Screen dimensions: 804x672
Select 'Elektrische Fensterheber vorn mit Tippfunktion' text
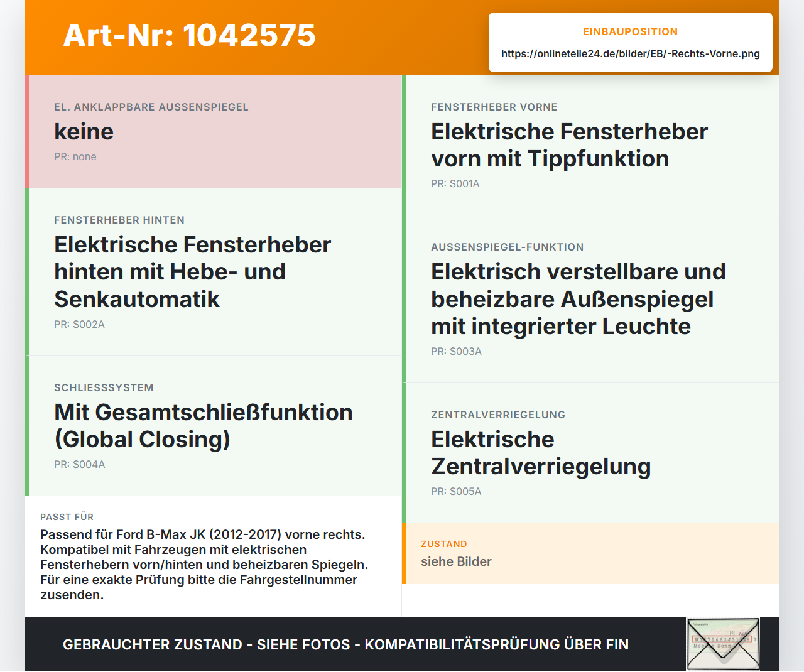(x=569, y=145)
